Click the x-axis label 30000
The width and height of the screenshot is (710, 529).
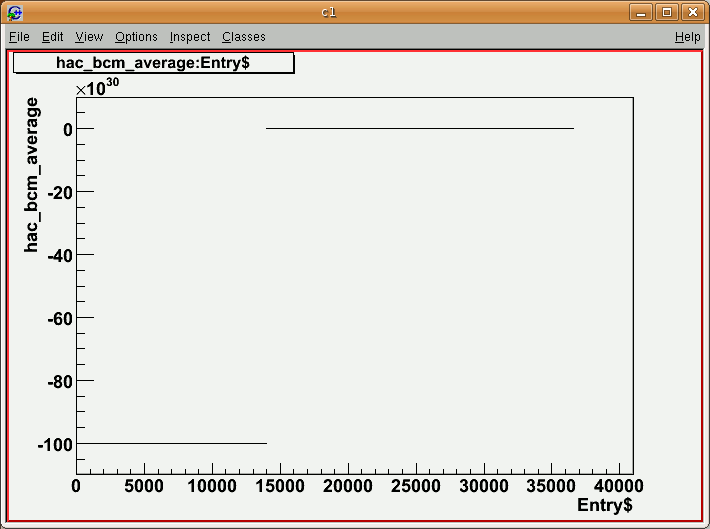(x=484, y=486)
